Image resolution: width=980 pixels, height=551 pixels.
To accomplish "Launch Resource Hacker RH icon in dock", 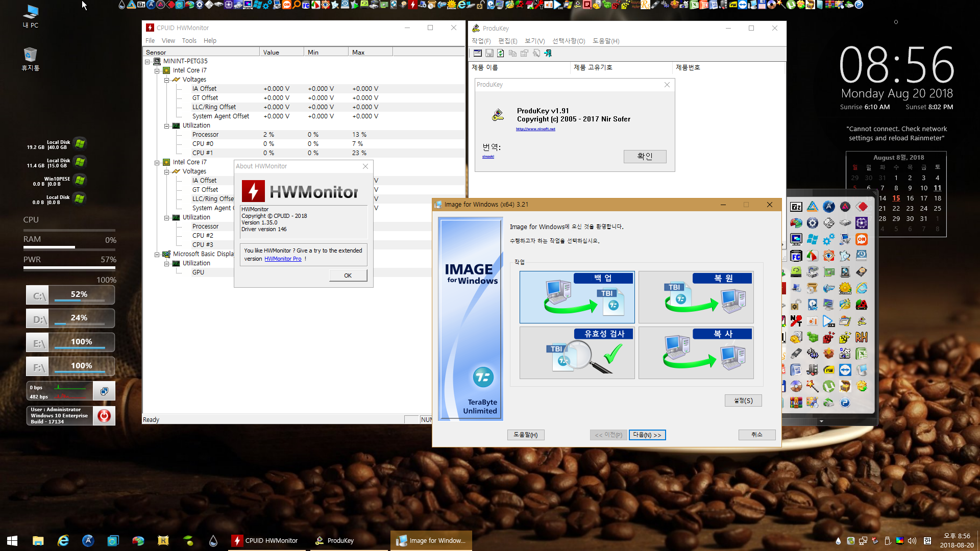I will [862, 337].
